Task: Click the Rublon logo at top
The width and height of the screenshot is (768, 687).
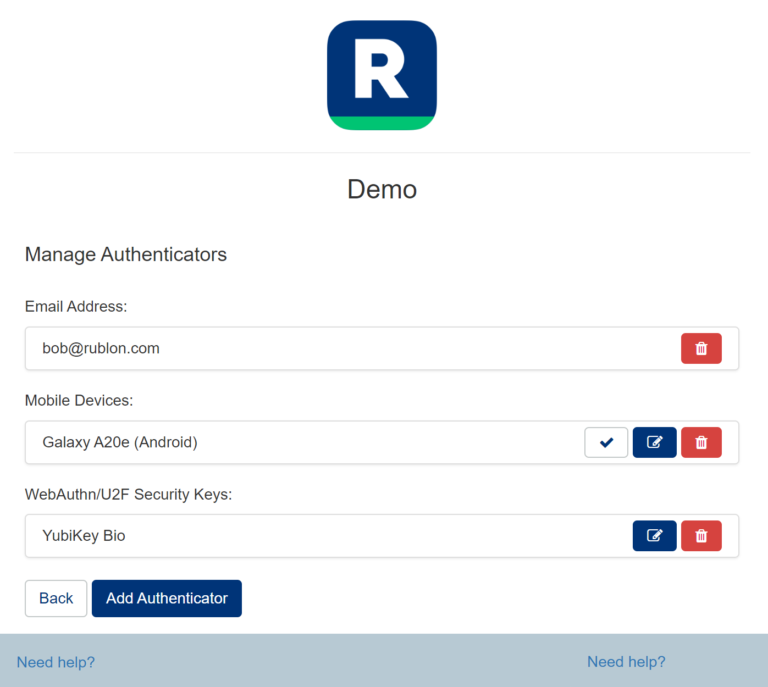Action: click(382, 75)
